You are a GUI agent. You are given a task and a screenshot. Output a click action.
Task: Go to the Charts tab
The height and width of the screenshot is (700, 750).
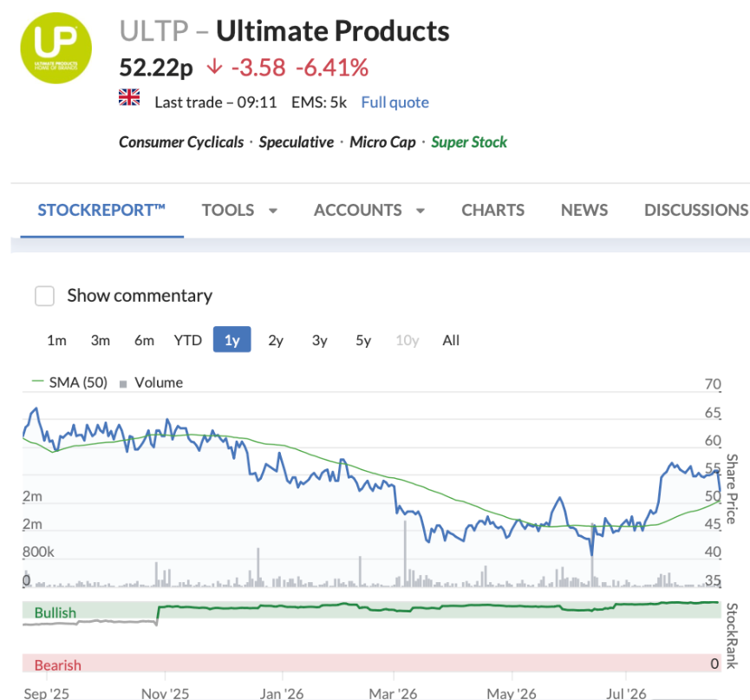click(492, 210)
